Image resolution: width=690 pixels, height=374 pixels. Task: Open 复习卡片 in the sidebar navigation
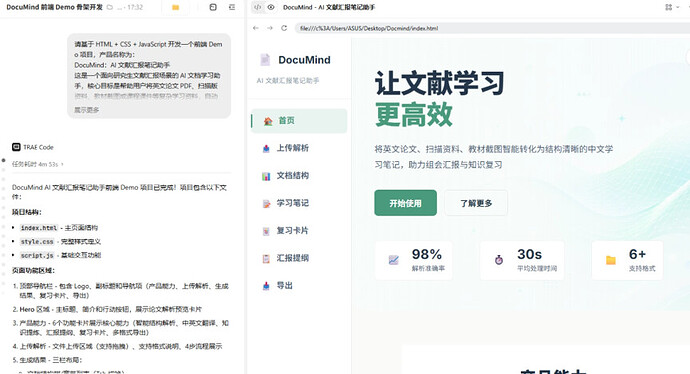click(x=299, y=231)
